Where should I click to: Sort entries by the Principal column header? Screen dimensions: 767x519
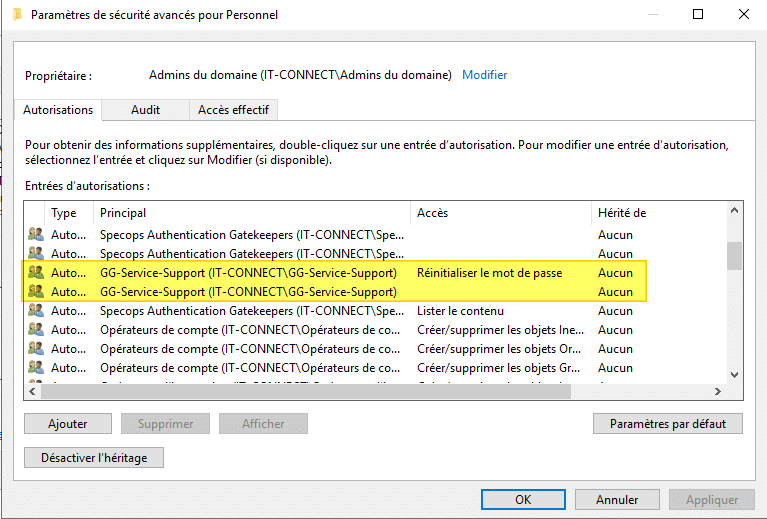pyautogui.click(x=250, y=213)
